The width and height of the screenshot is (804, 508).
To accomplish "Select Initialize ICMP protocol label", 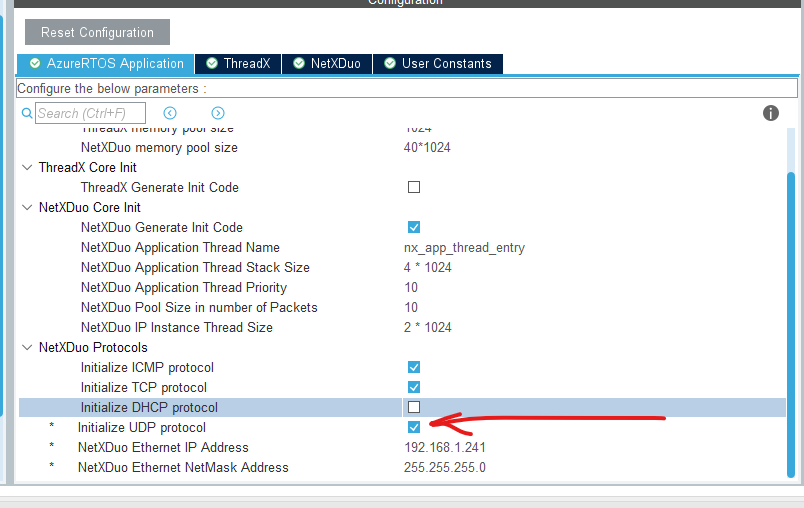I will tap(147, 368).
